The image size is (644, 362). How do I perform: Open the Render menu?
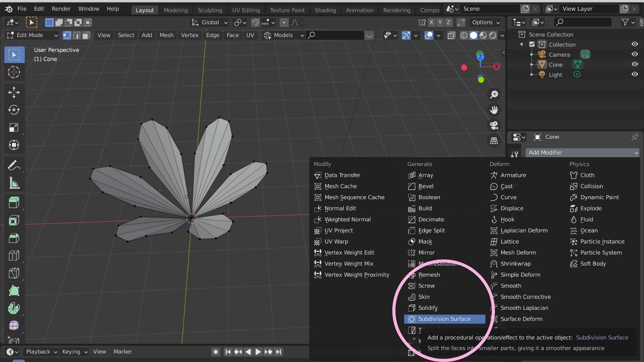pyautogui.click(x=61, y=9)
